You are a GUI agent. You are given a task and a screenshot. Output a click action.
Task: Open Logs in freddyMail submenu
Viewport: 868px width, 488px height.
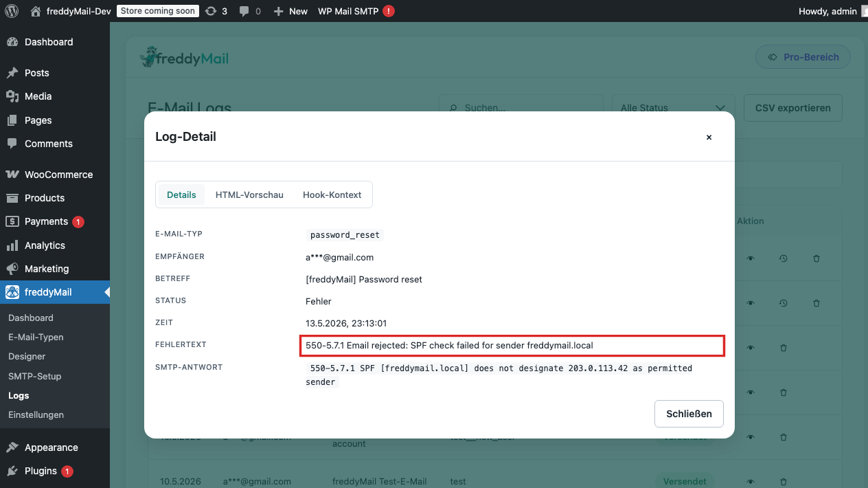[19, 396]
